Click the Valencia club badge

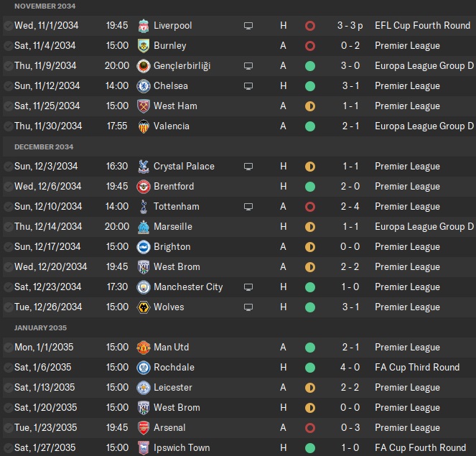143,126
